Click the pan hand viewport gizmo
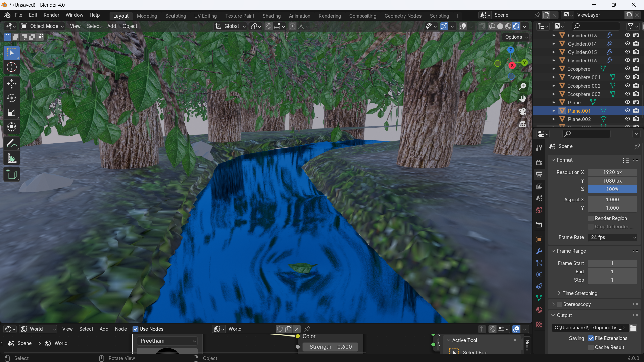Image resolution: width=644 pixels, height=362 pixels. coord(523,99)
